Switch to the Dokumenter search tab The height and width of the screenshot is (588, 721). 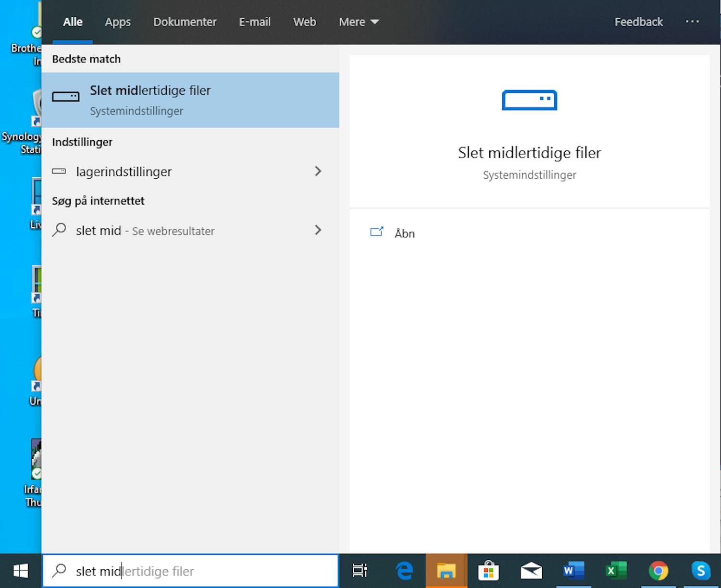point(185,22)
